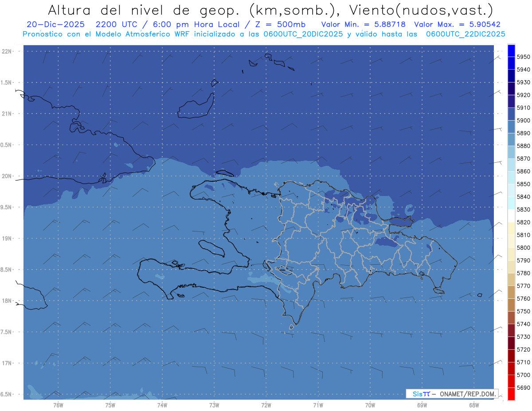Click the '6.5N' axis label
Viewport: 532px width, 411px height.
pos(6,394)
